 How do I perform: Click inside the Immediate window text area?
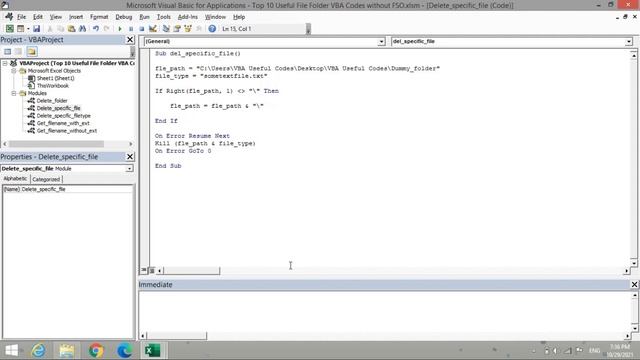pos(384,312)
